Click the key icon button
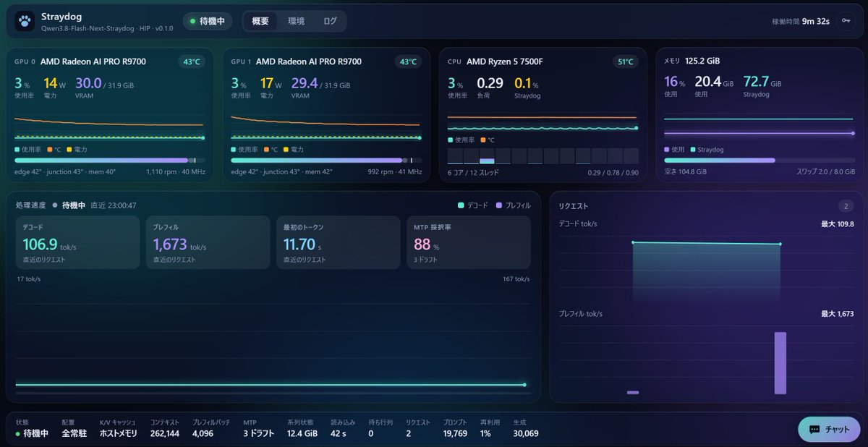868x447 pixels. coord(846,21)
